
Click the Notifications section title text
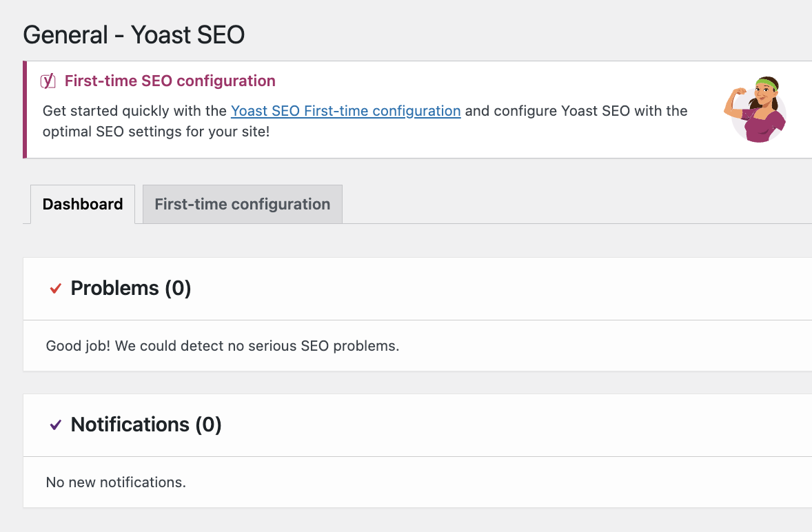coord(129,425)
